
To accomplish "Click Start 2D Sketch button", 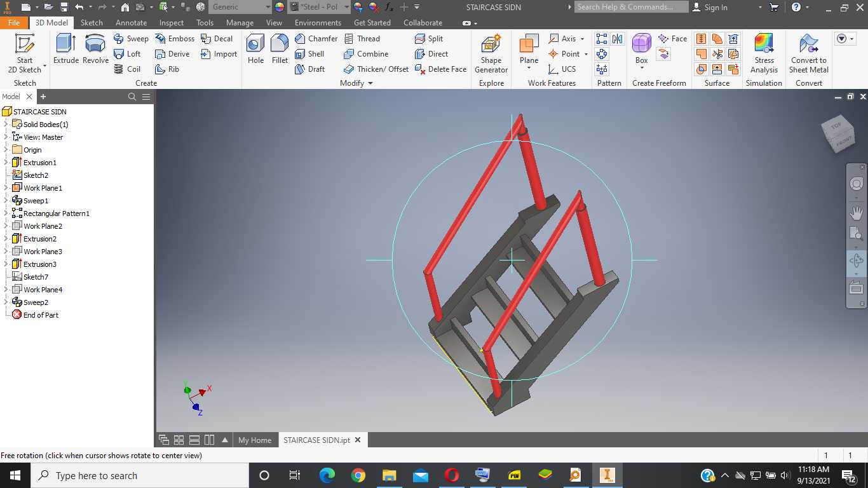I will coord(25,54).
